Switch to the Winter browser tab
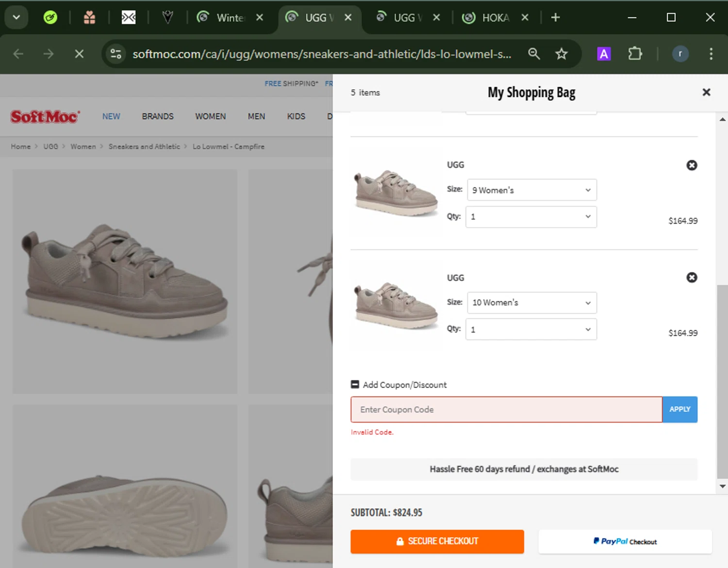Viewport: 728px width, 568px height. (x=223, y=17)
